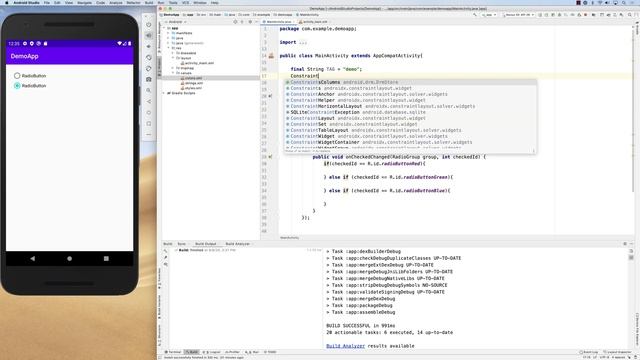
Task: Select the unchecked first RadioButton in emulator
Action: (x=17, y=76)
